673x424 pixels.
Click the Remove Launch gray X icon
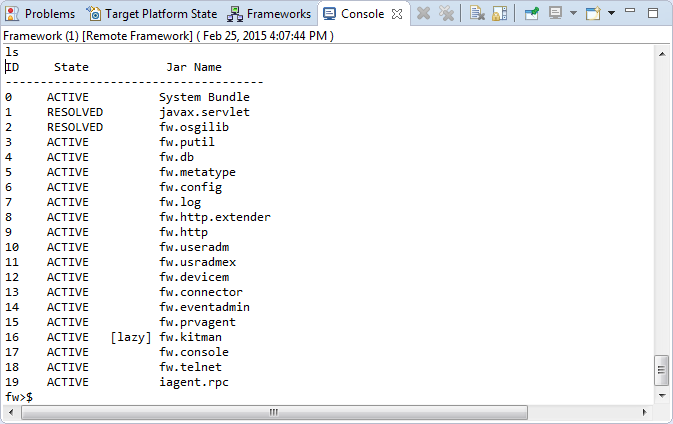pos(424,14)
